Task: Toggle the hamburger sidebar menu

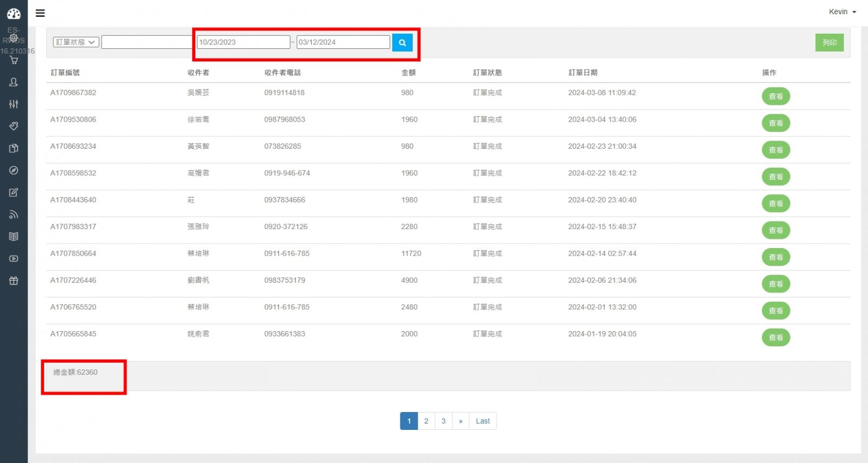Action: [x=40, y=13]
